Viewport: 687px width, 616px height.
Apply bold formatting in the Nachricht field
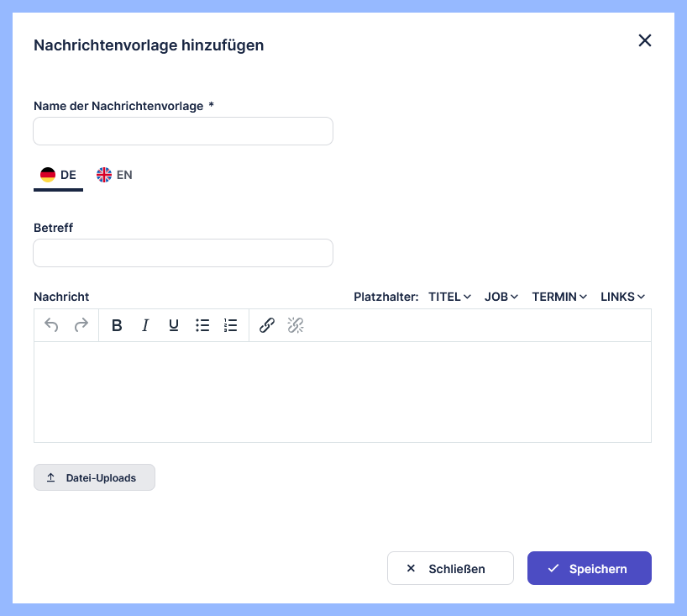click(117, 325)
